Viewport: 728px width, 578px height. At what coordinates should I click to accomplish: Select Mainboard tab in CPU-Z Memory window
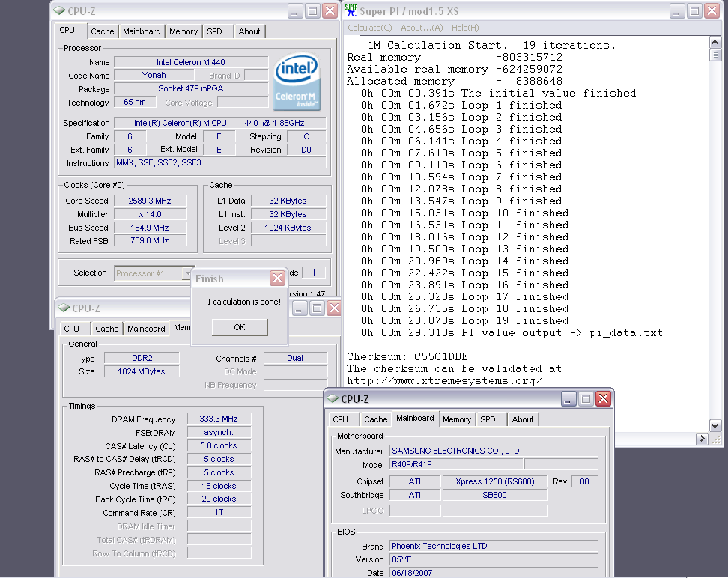point(146,328)
